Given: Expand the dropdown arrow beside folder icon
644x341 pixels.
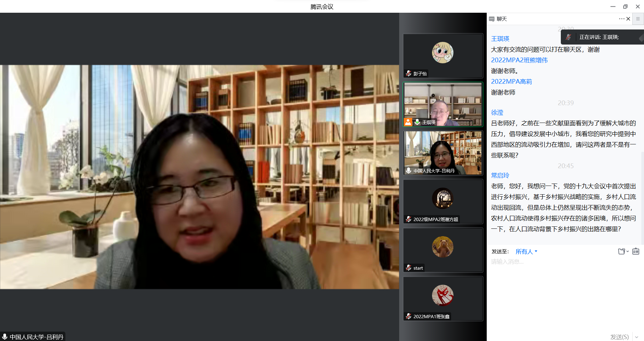Looking at the screenshot, I should pyautogui.click(x=628, y=252).
